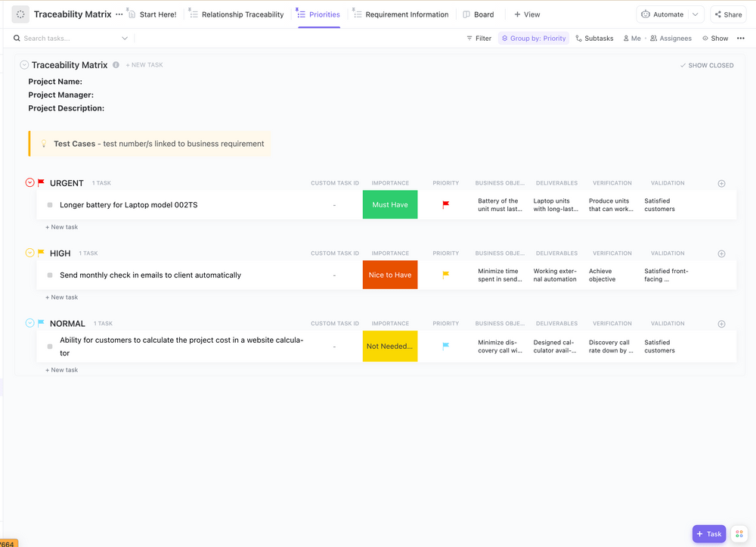
Task: Click the Search tasks input field
Action: (70, 39)
